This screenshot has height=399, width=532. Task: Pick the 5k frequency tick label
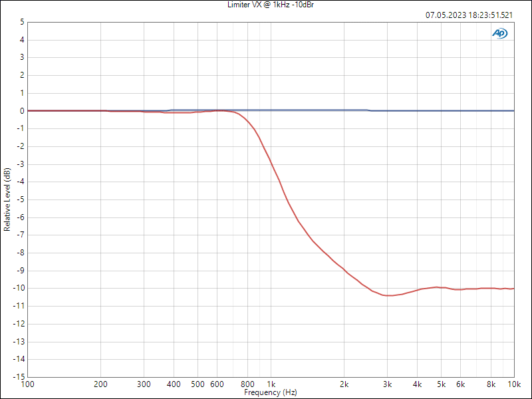(441, 384)
